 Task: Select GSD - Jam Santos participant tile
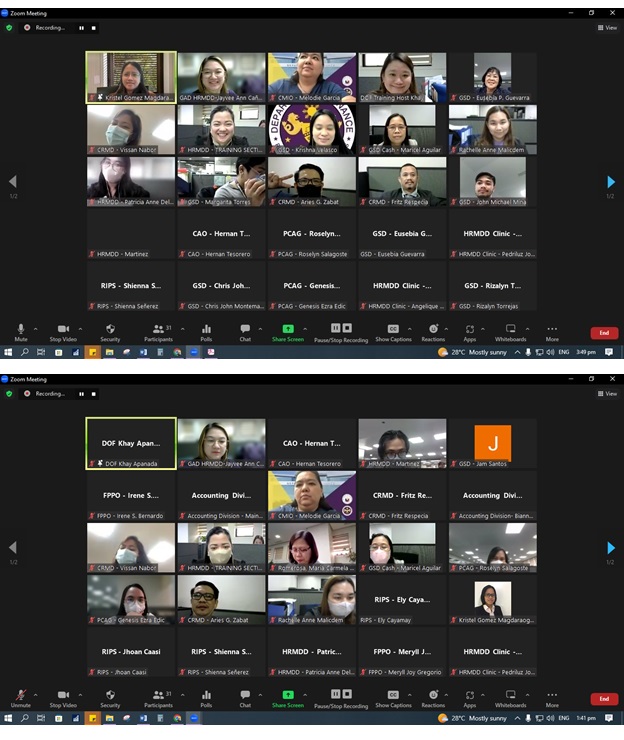492,443
